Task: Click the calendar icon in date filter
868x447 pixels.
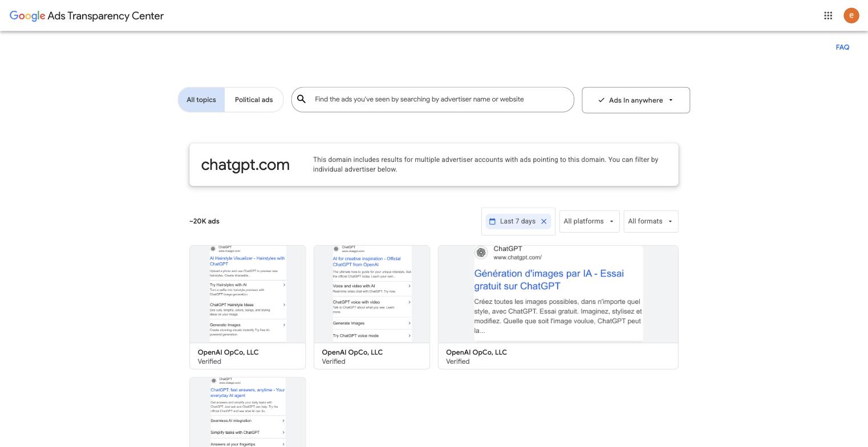Action: pos(492,221)
